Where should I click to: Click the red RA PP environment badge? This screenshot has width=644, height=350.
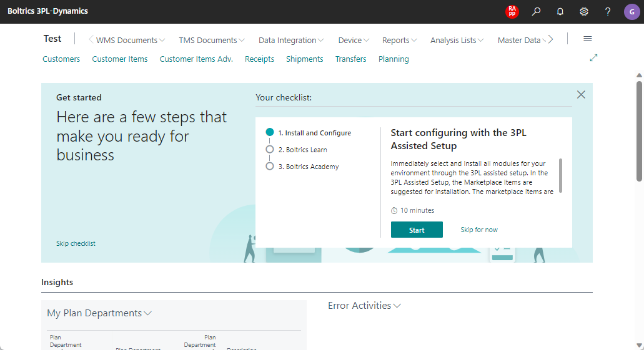point(512,12)
